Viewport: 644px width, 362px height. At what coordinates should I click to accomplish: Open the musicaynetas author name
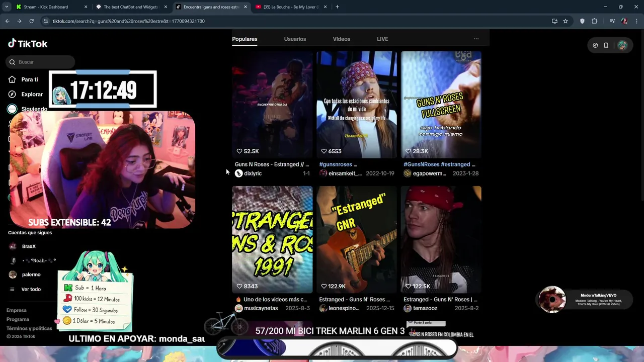point(261,308)
